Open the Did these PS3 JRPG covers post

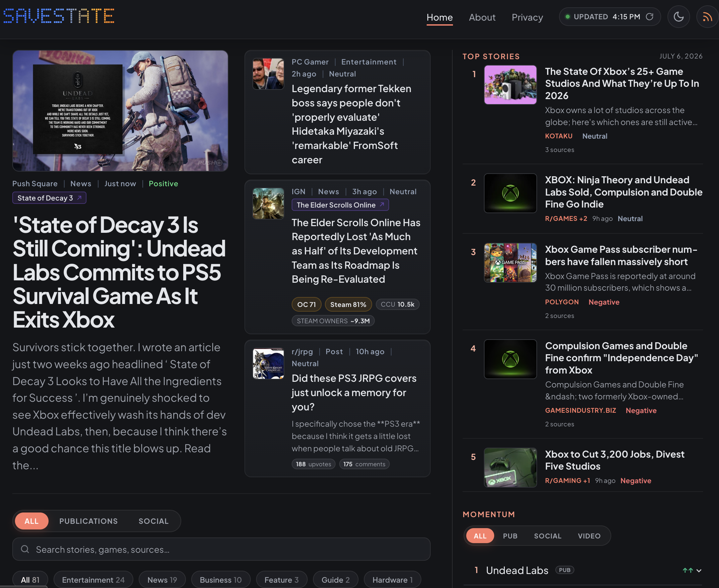[x=354, y=392]
